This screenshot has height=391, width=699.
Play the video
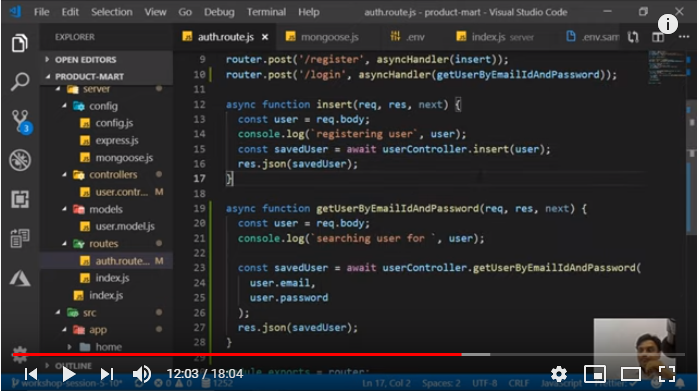[x=68, y=374]
